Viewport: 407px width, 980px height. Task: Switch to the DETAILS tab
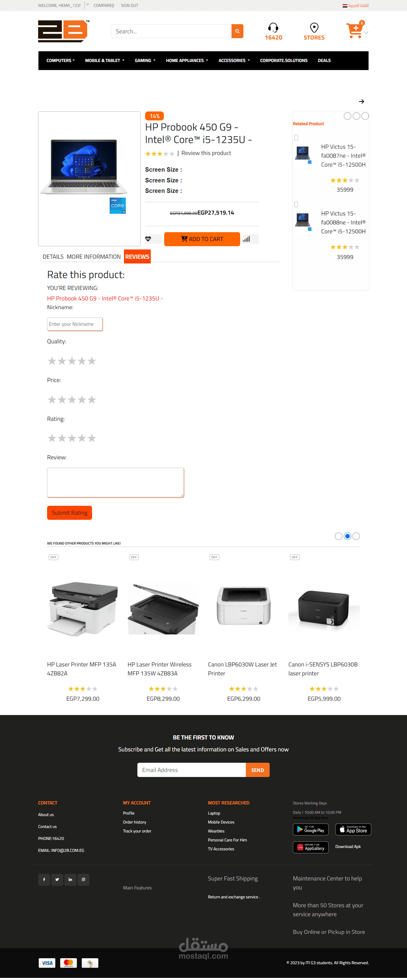click(x=53, y=256)
